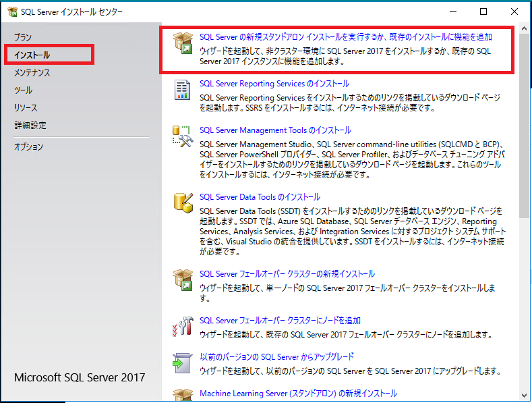
Task: Open オプション in the sidebar
Action: (28, 146)
